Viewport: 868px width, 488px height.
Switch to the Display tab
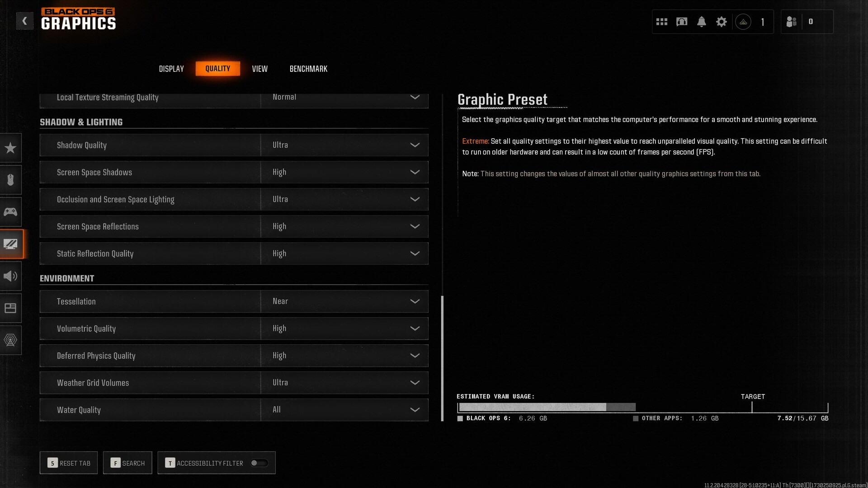click(171, 69)
